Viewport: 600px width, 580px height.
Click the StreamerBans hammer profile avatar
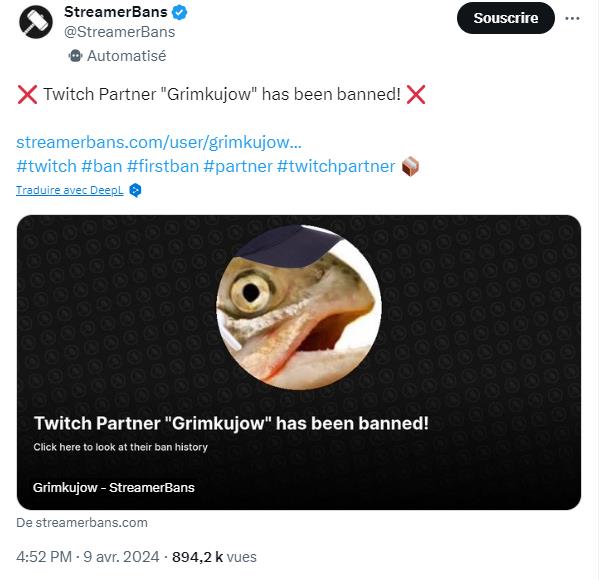click(37, 21)
